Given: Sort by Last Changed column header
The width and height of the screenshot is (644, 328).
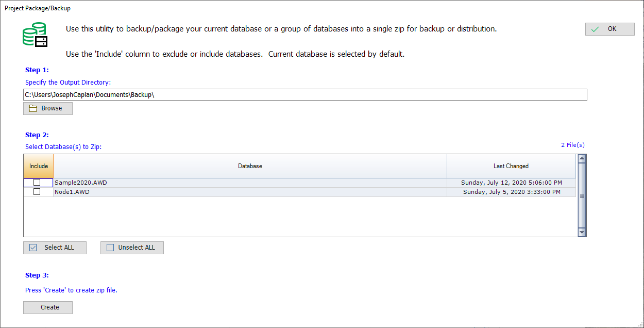Looking at the screenshot, I should (511, 166).
